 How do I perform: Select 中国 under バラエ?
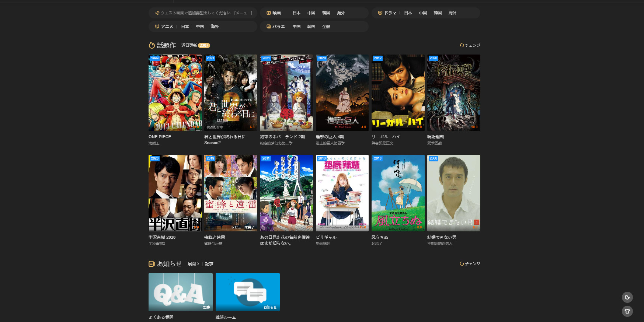pos(297,27)
